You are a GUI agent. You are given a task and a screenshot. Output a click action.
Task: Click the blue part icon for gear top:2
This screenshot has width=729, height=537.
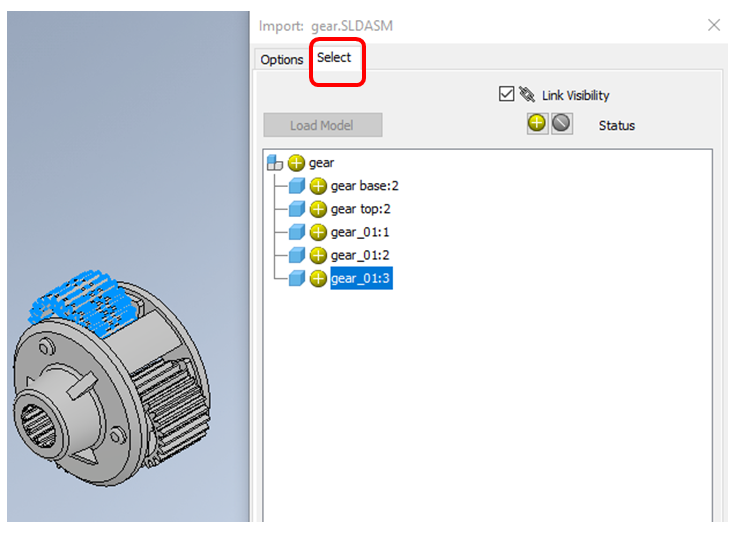pos(297,209)
